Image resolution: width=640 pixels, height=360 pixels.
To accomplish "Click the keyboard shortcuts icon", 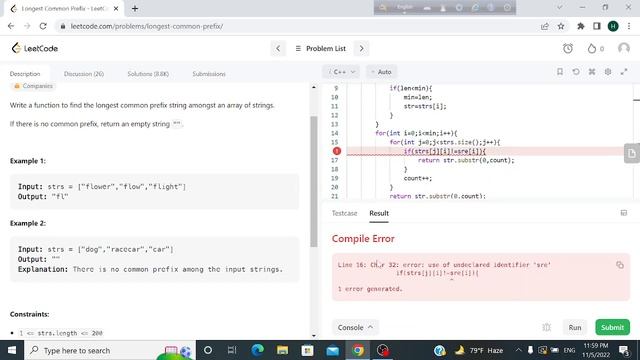I will coord(592,72).
